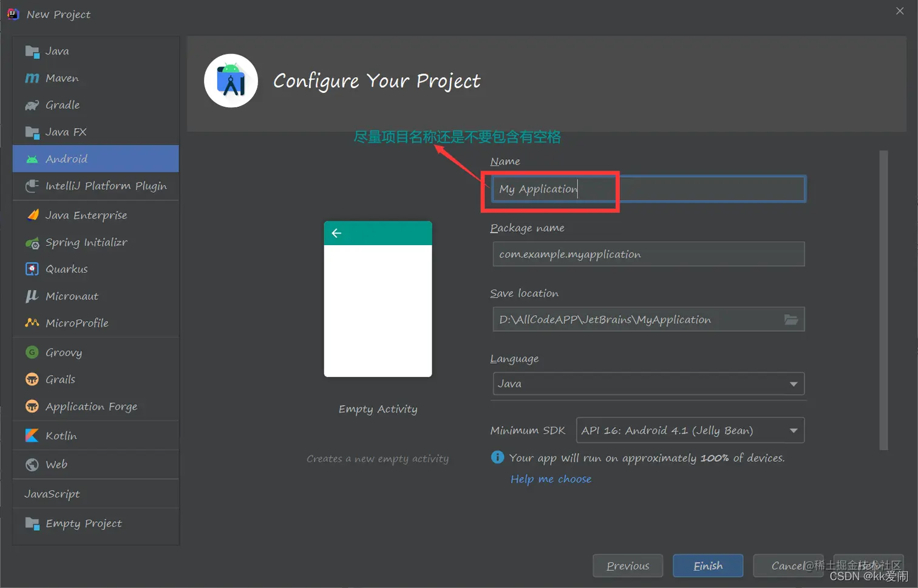Select 'Quarkus' text in sidebar

tap(67, 269)
